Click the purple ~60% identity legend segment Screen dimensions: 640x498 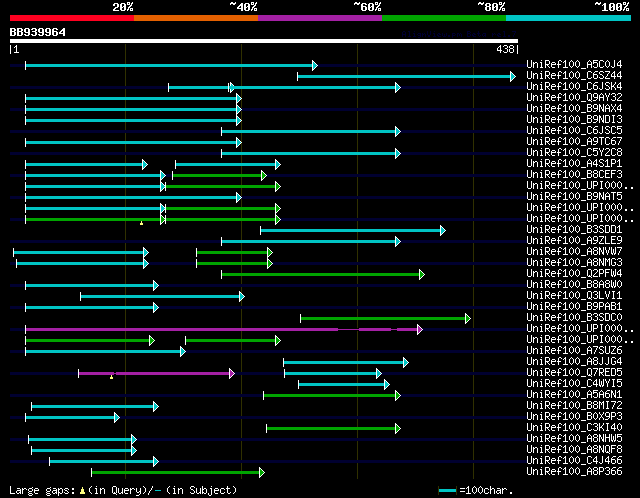[x=320, y=18]
